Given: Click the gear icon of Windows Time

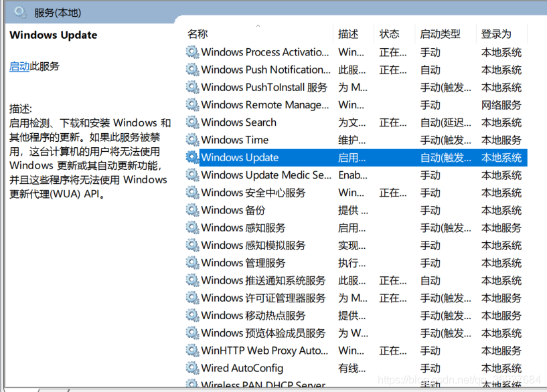Looking at the screenshot, I should (192, 140).
